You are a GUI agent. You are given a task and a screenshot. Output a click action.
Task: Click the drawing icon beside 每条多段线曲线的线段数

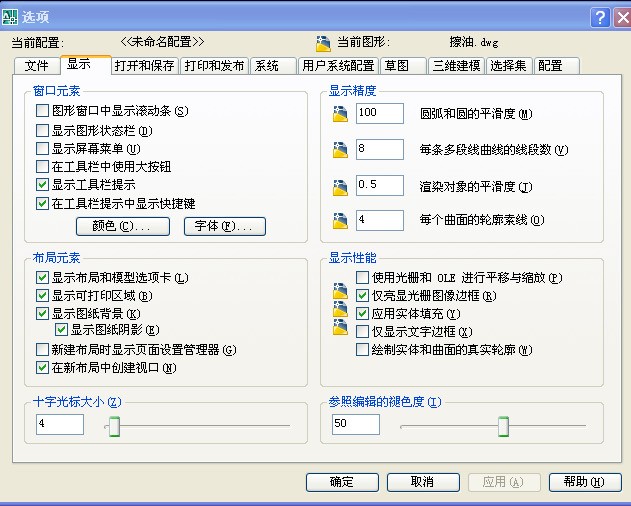[340, 149]
